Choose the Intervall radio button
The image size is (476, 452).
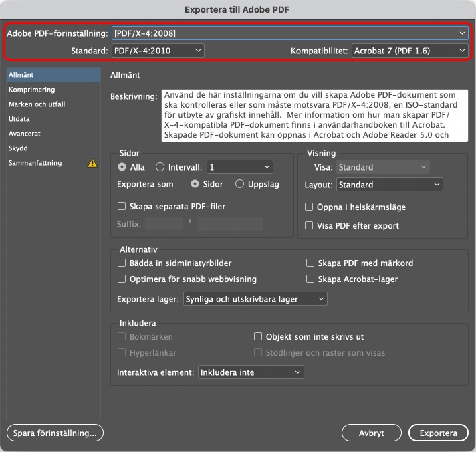(160, 167)
